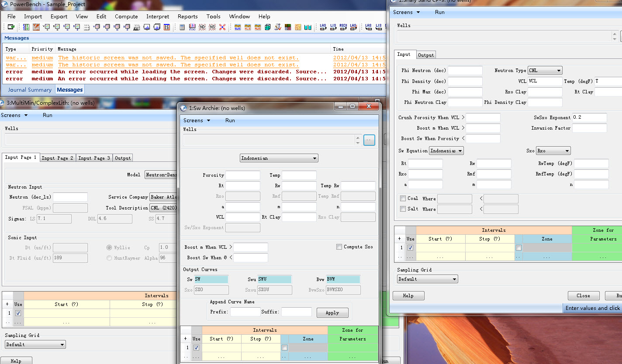Click the f(x) function icon
Viewport: 622px width, 364px height.
tap(192, 27)
